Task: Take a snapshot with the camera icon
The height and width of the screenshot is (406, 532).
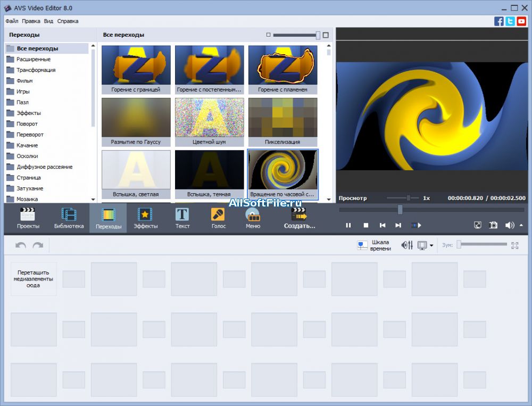Action: click(x=493, y=225)
